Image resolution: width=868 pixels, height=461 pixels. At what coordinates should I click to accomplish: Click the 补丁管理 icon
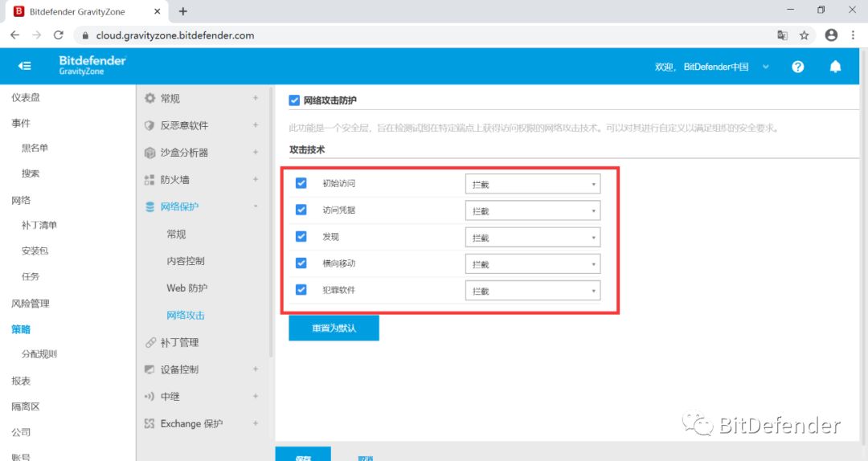point(150,343)
